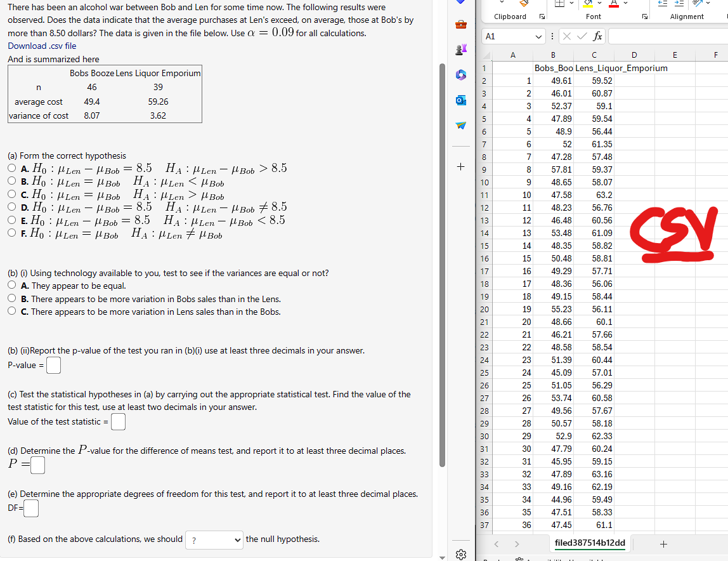Open sidebar settings gear icon
This screenshot has width=728, height=561.
(x=460, y=554)
